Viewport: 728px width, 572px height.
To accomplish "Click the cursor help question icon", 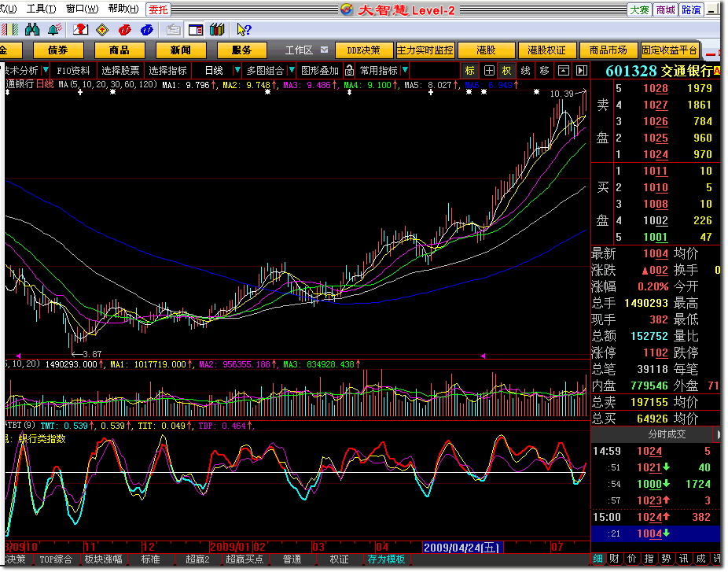I will (243, 30).
